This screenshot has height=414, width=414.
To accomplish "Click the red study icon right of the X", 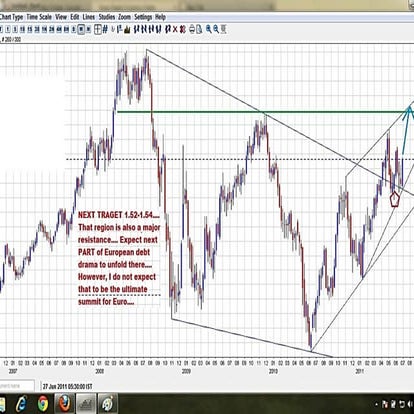I will click(183, 30).
